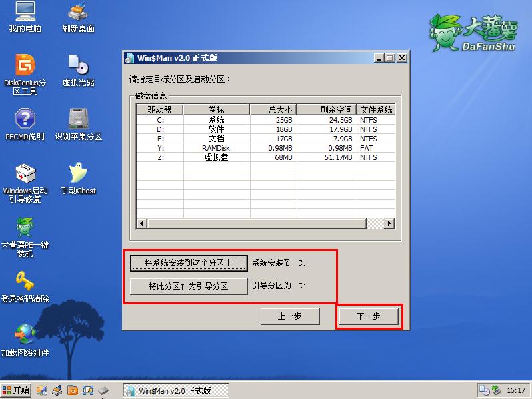Open the 开始 start menu

[x=17, y=390]
